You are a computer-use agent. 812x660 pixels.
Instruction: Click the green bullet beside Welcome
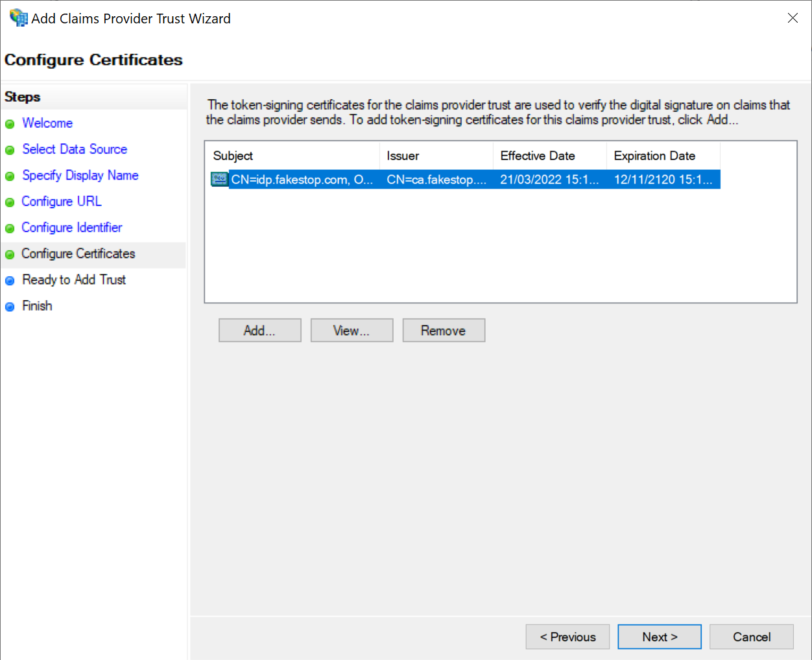click(10, 124)
